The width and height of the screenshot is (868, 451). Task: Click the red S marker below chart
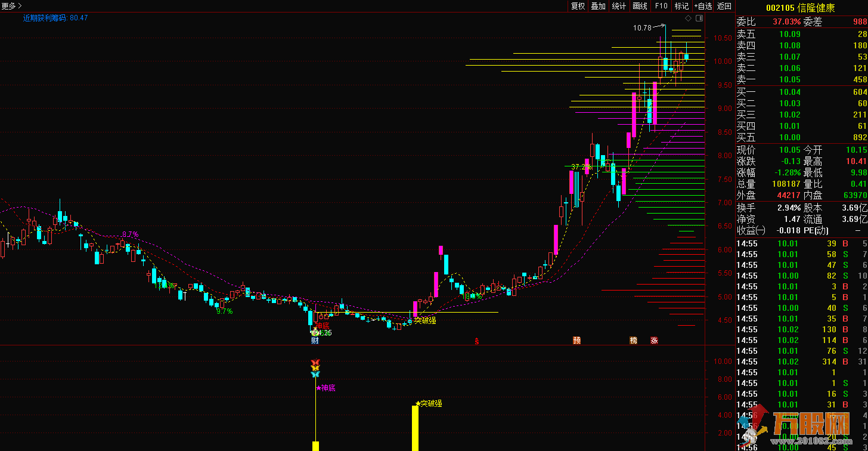[x=476, y=341]
